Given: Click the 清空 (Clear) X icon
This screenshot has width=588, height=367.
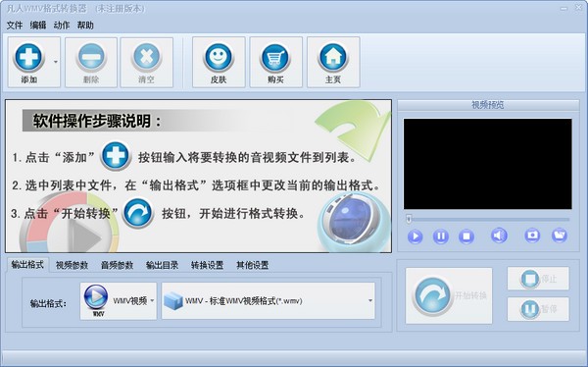Looking at the screenshot, I should click(146, 58).
